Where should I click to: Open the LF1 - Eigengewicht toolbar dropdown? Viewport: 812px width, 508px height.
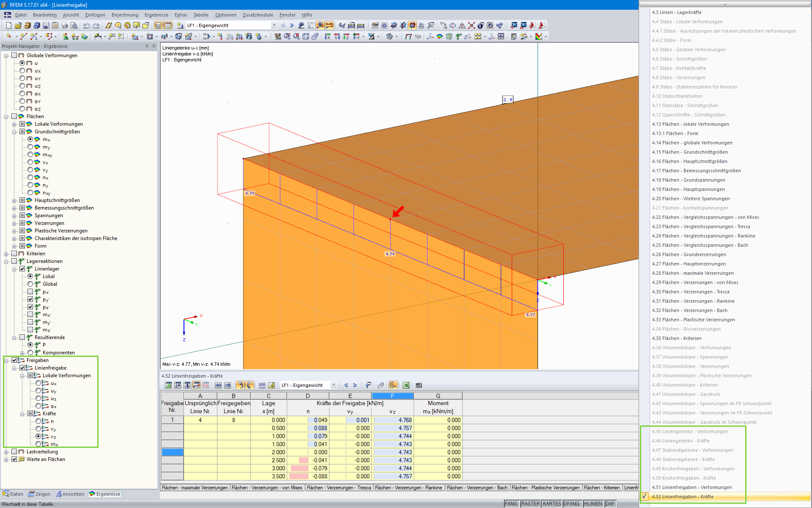coord(274,25)
